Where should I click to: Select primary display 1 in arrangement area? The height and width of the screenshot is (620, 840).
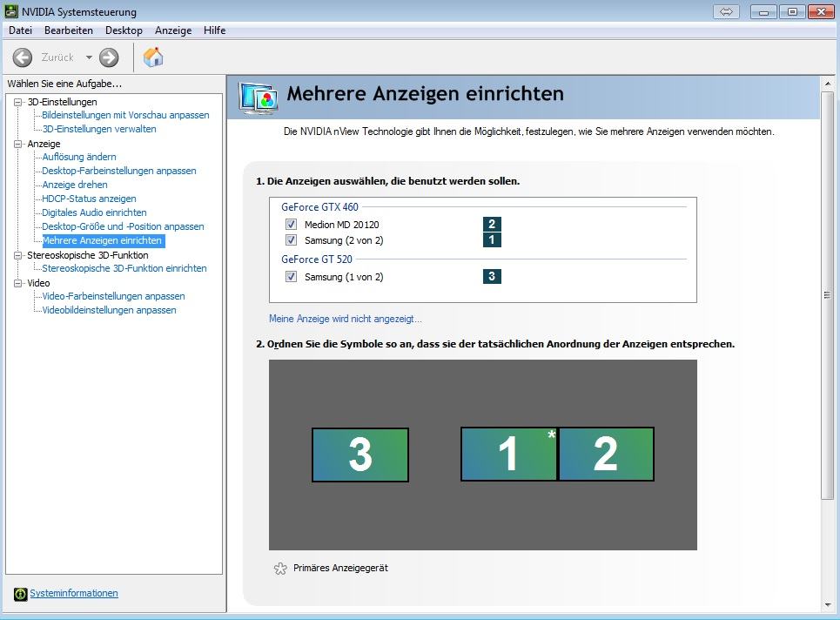click(508, 454)
